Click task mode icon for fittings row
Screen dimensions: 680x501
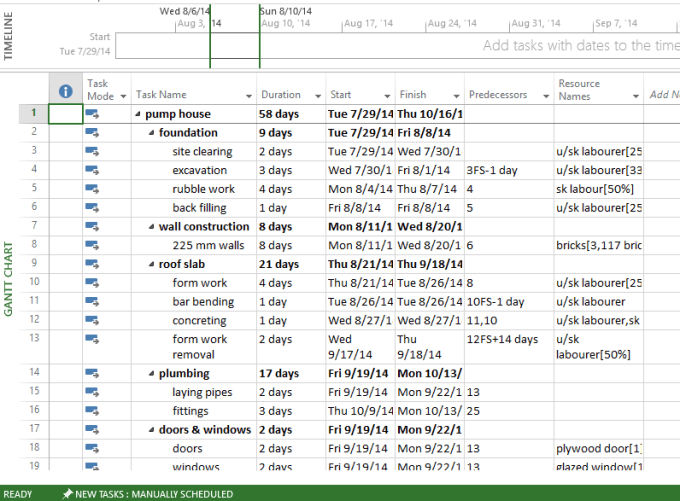click(x=92, y=411)
